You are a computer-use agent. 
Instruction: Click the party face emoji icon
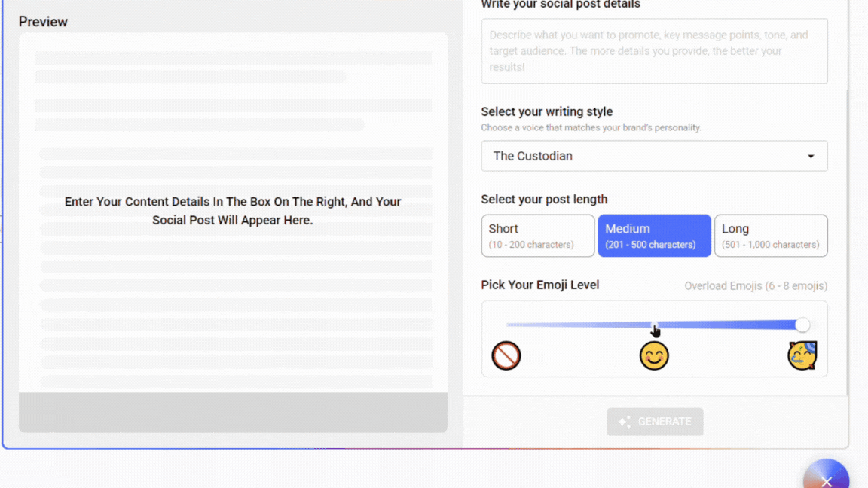click(802, 355)
